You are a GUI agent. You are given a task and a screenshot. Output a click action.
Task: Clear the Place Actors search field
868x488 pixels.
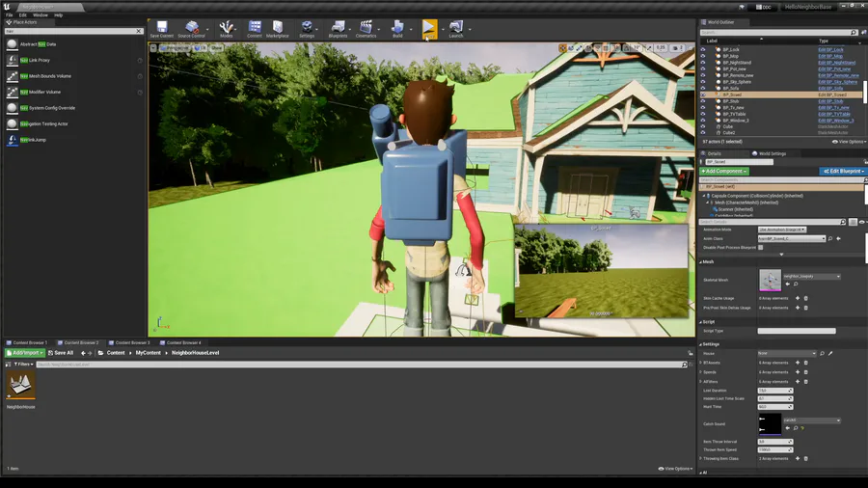(138, 31)
